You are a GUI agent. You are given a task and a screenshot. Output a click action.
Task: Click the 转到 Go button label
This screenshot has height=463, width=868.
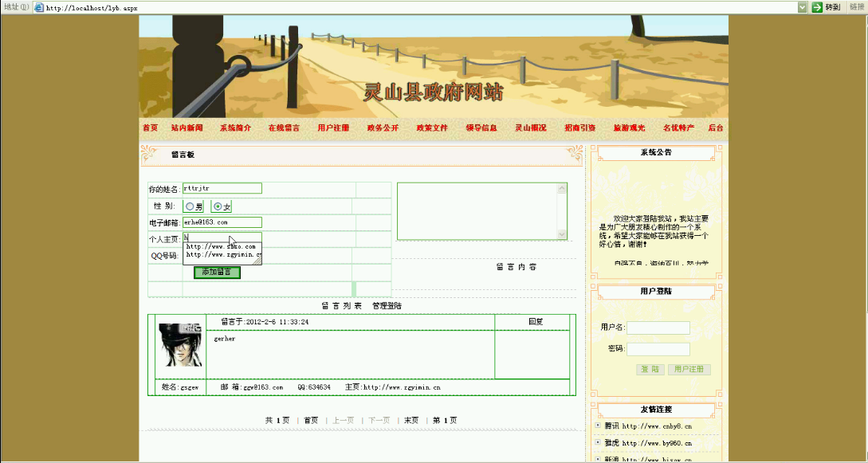point(833,7)
